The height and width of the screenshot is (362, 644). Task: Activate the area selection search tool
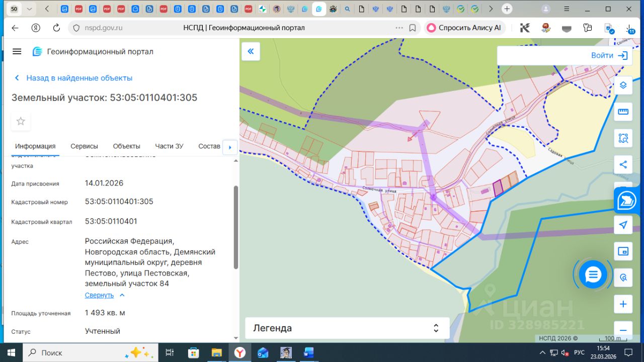[623, 138]
